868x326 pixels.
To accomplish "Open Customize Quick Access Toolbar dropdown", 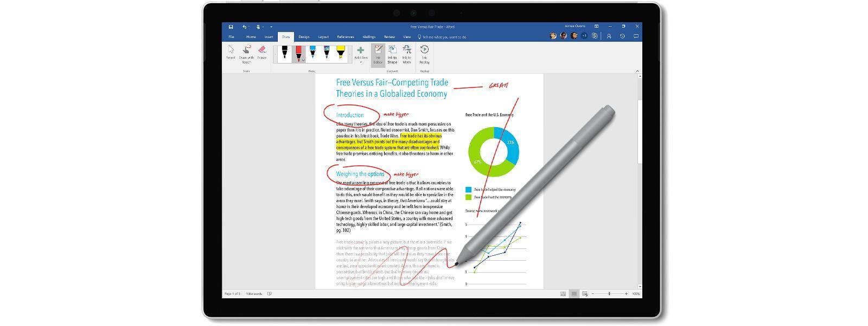I will tap(271, 27).
